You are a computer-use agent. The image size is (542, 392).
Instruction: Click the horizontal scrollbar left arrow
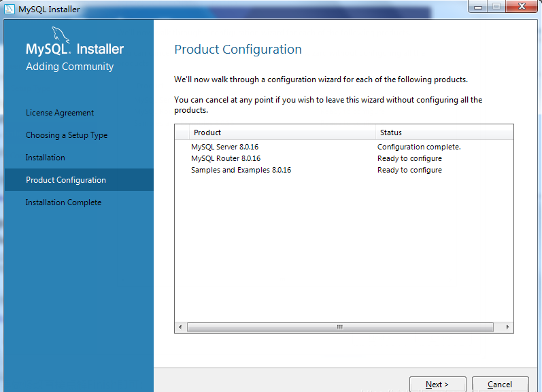click(x=180, y=327)
